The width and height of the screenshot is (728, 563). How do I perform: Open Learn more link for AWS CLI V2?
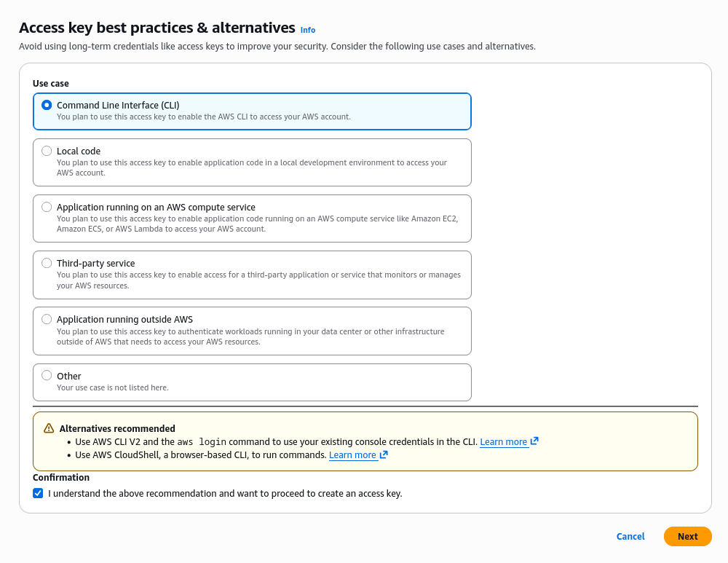[503, 442]
